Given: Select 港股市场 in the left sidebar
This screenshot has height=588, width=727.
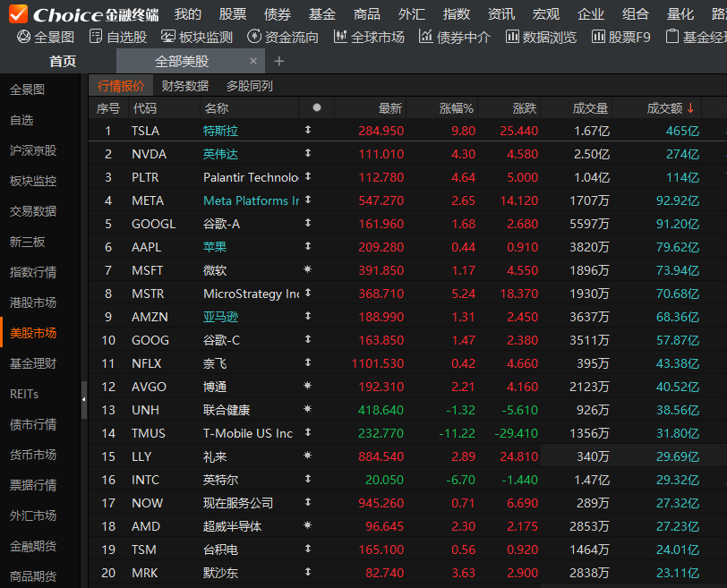Looking at the screenshot, I should pos(33,303).
